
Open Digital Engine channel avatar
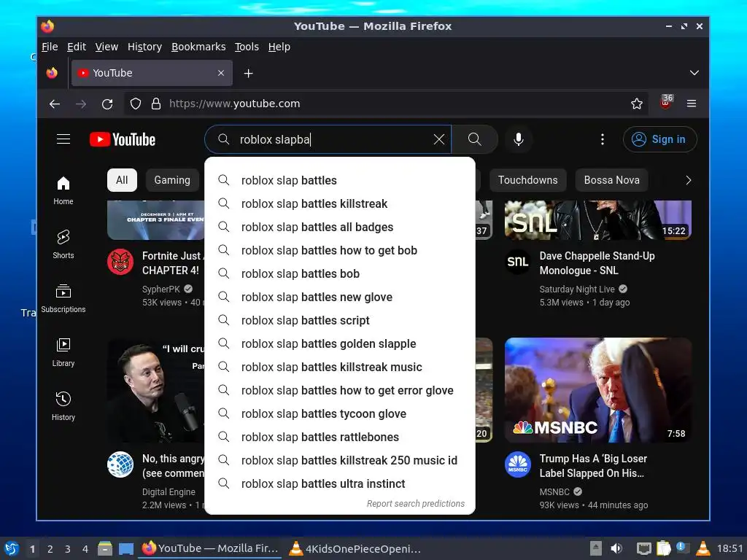coord(120,464)
